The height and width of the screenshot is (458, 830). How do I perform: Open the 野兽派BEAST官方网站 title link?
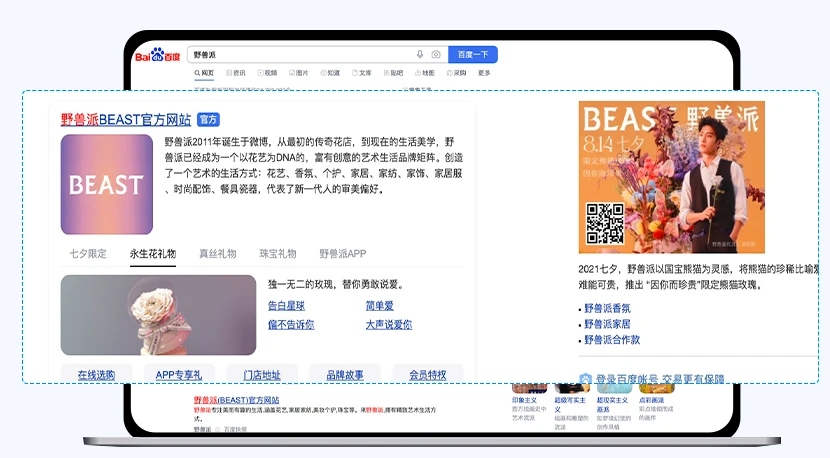click(126, 119)
